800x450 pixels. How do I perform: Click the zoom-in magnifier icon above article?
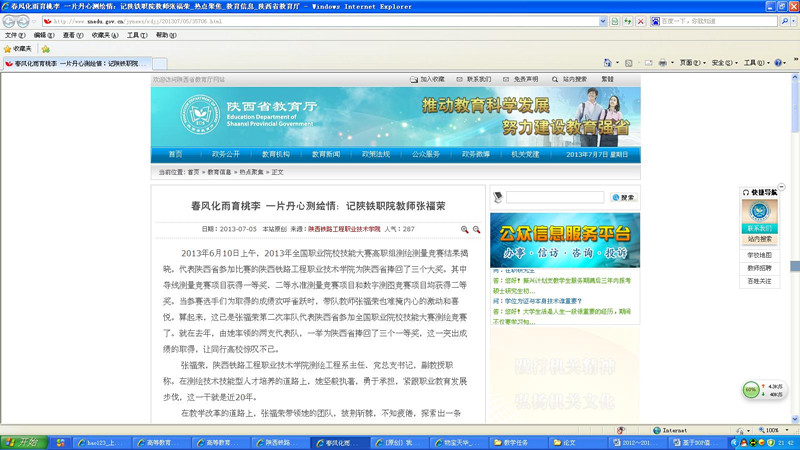click(463, 229)
